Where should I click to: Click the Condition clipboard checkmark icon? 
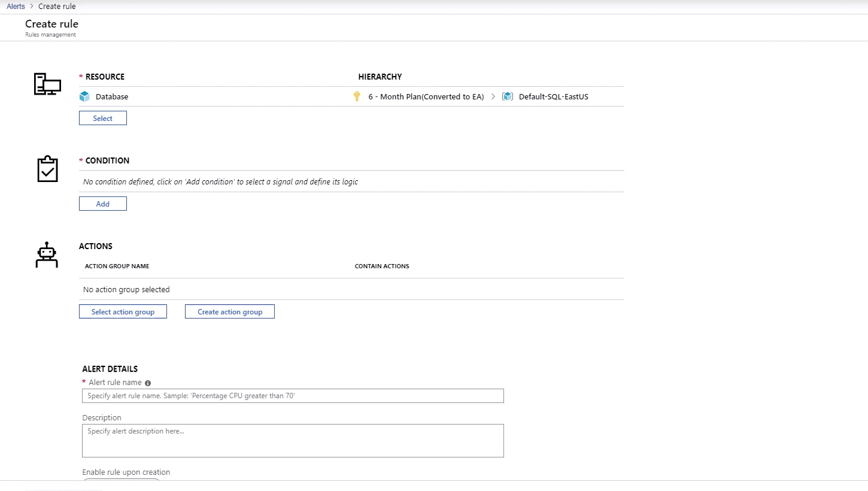point(47,169)
